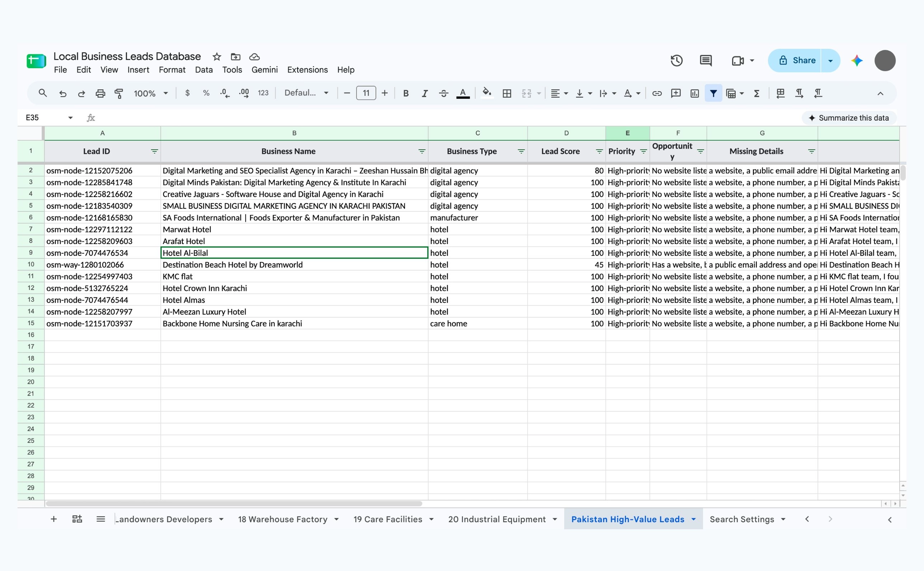Click Summarize this data button

click(x=849, y=118)
